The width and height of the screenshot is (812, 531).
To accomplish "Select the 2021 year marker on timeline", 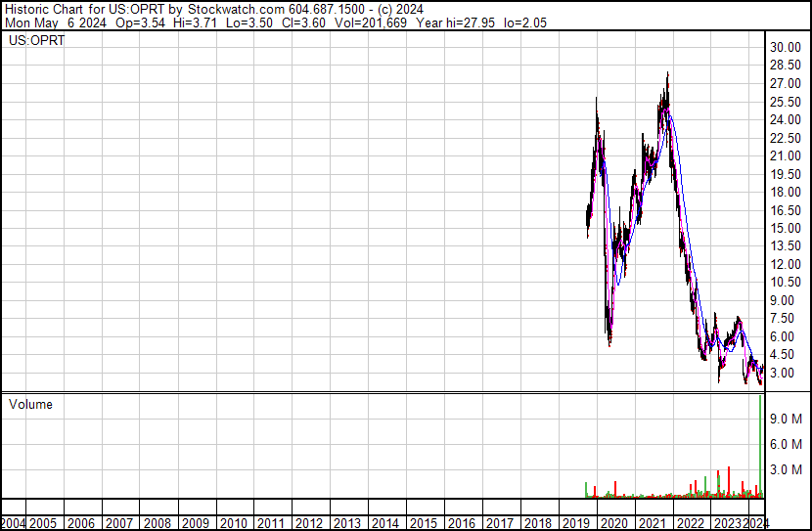I will pos(652,523).
